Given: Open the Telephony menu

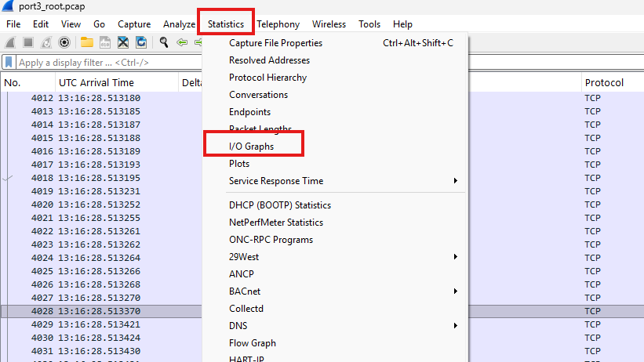Looking at the screenshot, I should [x=278, y=24].
